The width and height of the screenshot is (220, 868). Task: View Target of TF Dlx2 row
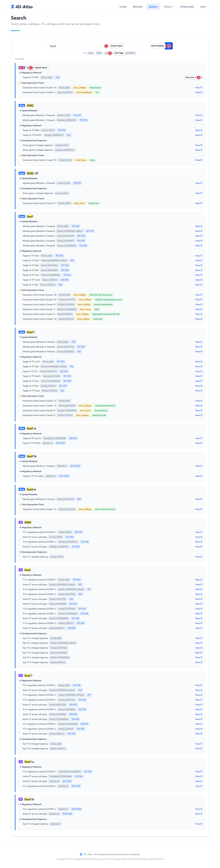198,386
